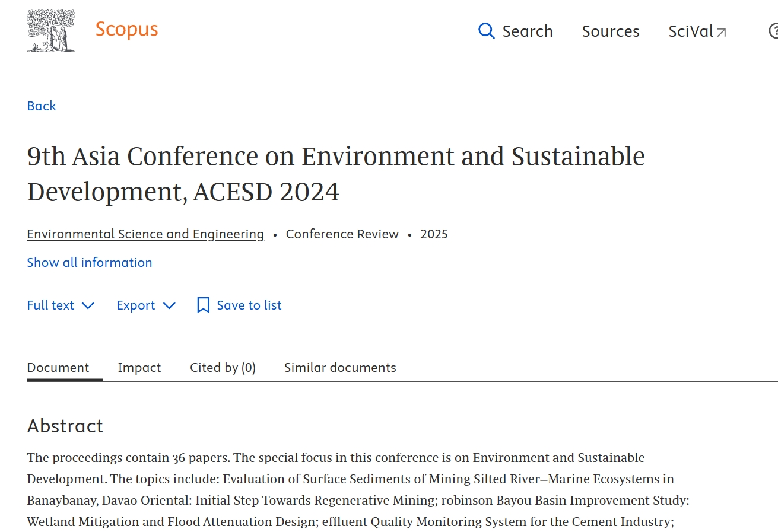The image size is (778, 532).
Task: Click the chevron arrow beside Full text
Action: point(88,305)
